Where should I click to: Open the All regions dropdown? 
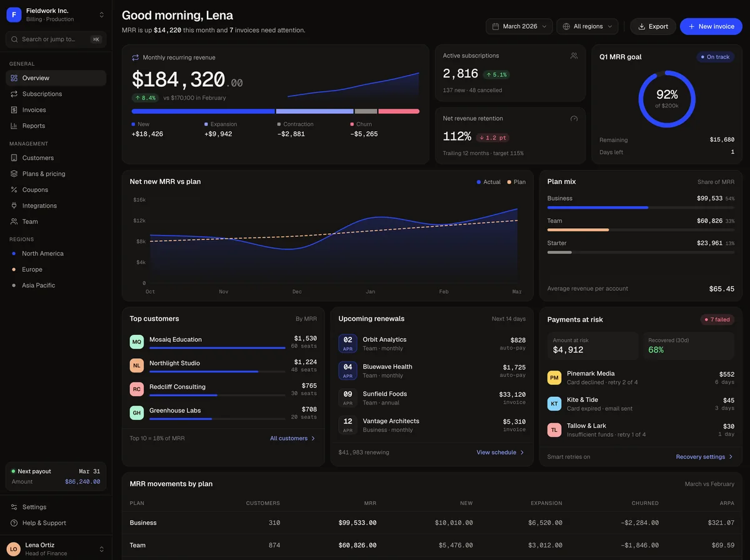587,26
